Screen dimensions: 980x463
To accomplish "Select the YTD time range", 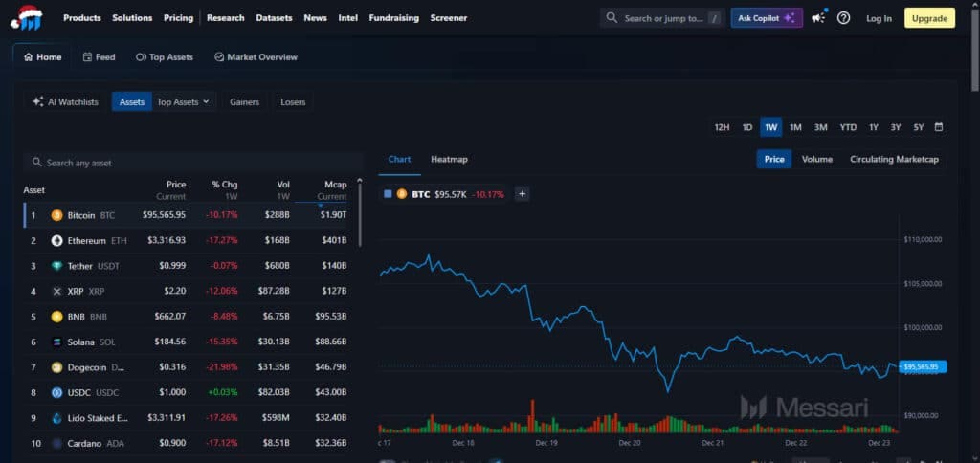I will 848,127.
